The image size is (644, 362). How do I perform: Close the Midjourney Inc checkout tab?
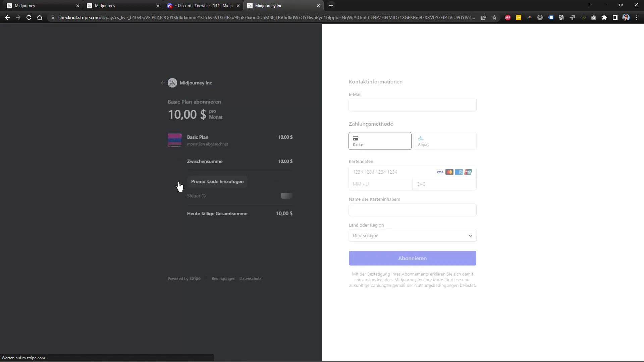pyautogui.click(x=318, y=6)
